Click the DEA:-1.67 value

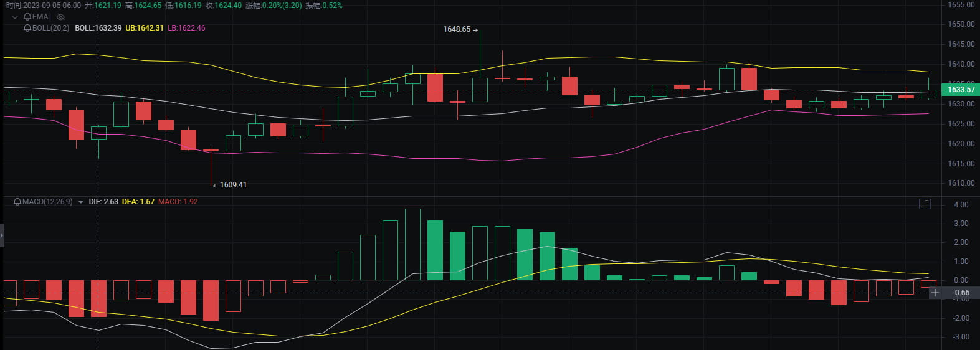[x=138, y=202]
